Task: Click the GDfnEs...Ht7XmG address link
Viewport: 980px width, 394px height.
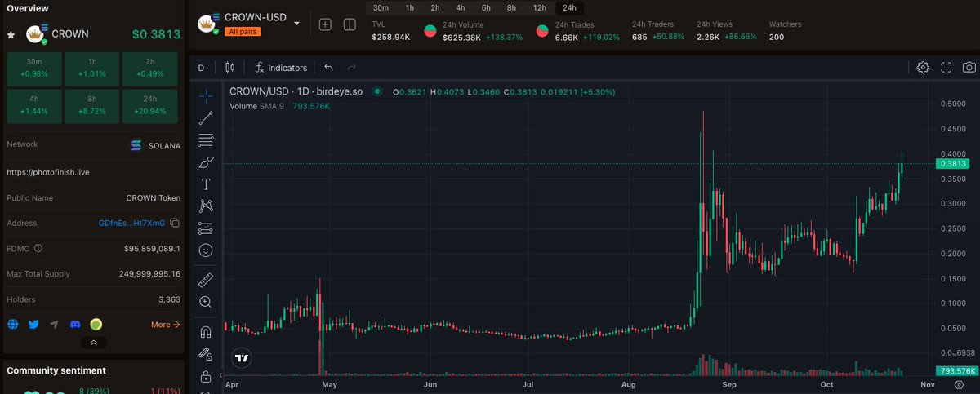Action: 131,223
